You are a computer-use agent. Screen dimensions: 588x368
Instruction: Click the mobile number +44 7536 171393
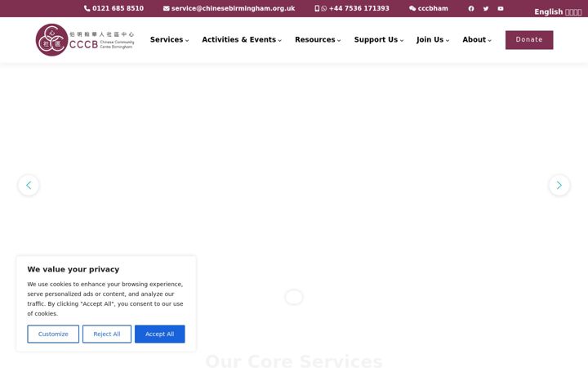pyautogui.click(x=359, y=8)
